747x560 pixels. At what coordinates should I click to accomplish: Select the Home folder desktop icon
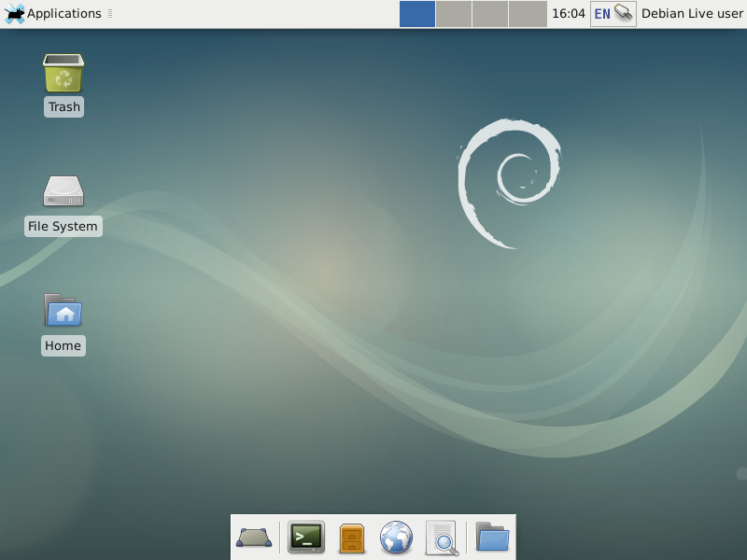click(x=63, y=311)
